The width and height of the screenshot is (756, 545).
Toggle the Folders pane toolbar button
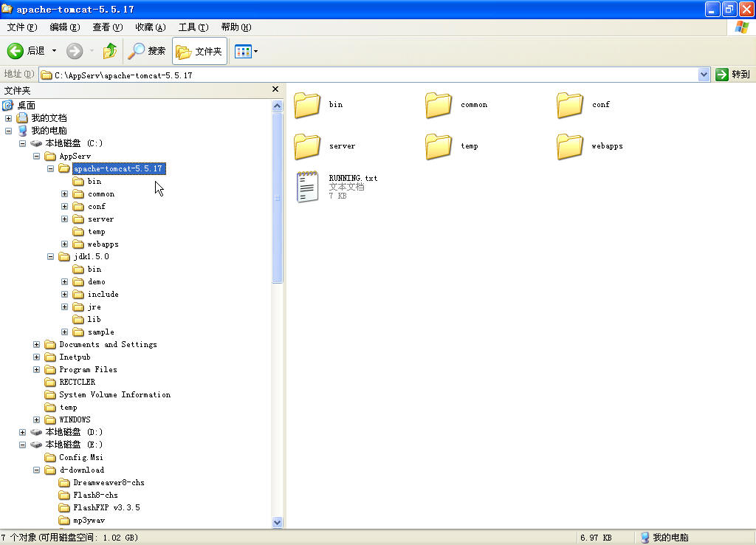click(199, 51)
